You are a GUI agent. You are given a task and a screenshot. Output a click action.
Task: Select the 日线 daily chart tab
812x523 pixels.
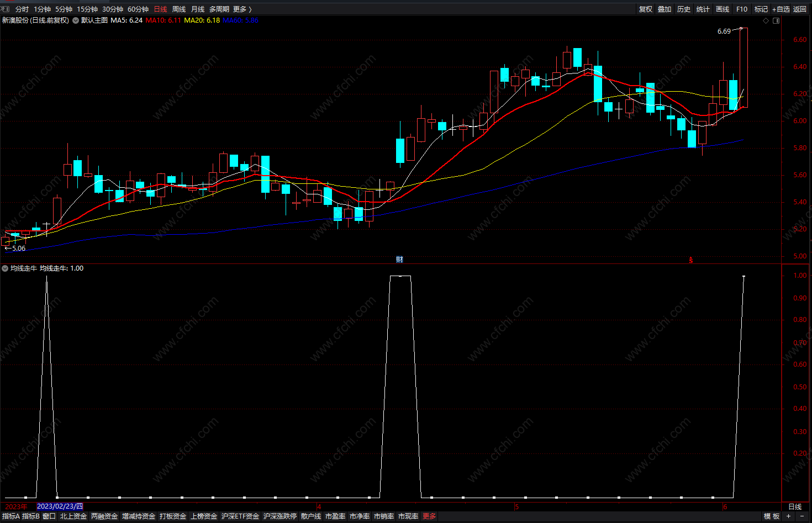point(160,9)
